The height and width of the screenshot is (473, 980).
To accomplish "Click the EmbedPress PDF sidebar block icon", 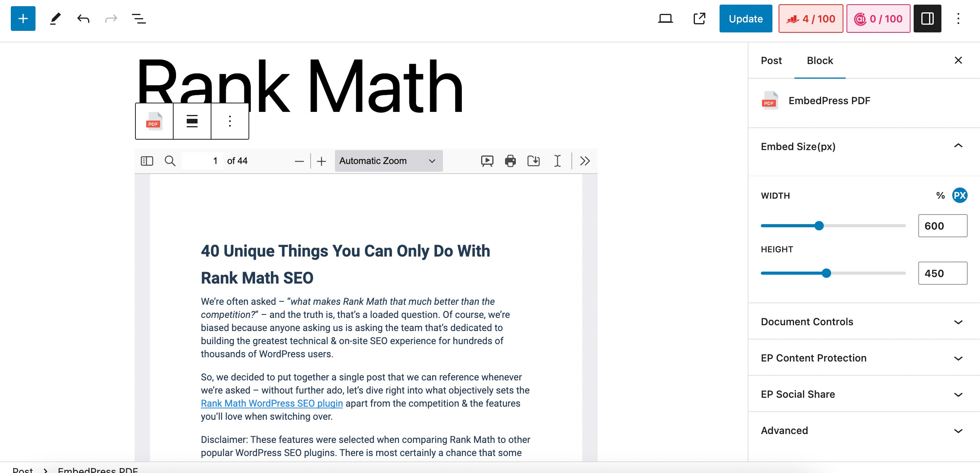I will pyautogui.click(x=770, y=101).
